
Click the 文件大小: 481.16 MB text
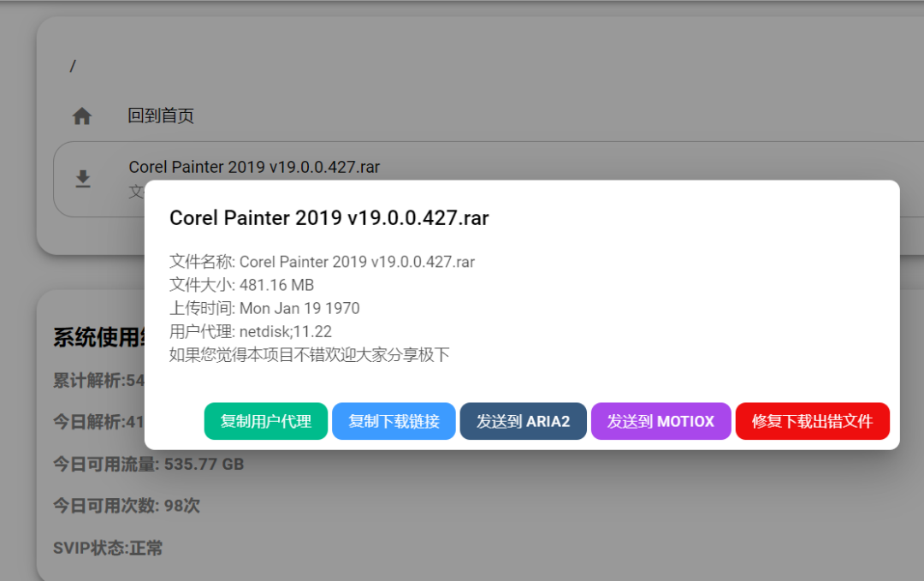click(241, 285)
